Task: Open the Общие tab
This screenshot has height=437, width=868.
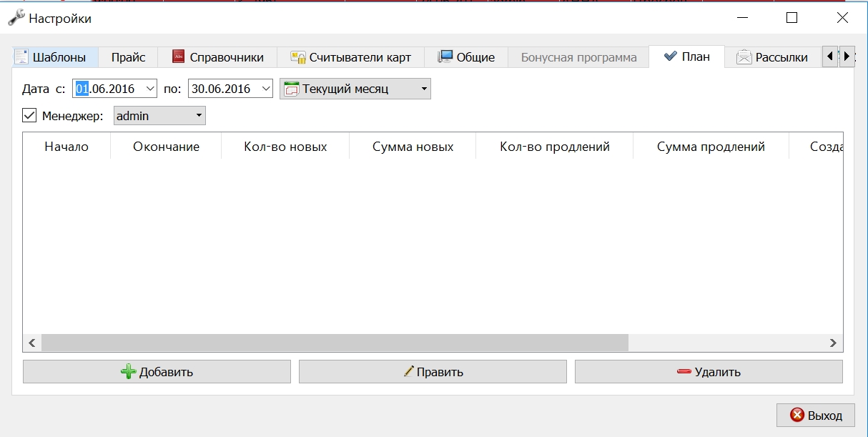Action: pyautogui.click(x=466, y=57)
